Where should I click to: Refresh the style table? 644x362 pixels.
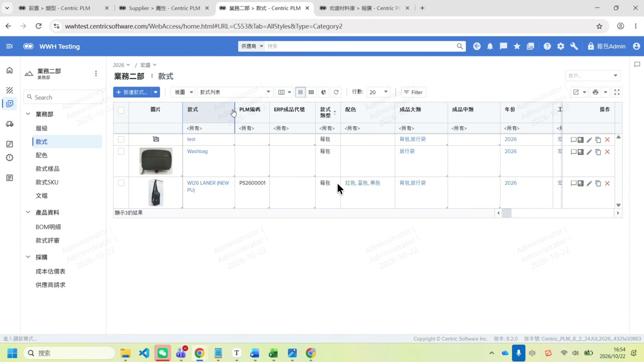(x=336, y=92)
